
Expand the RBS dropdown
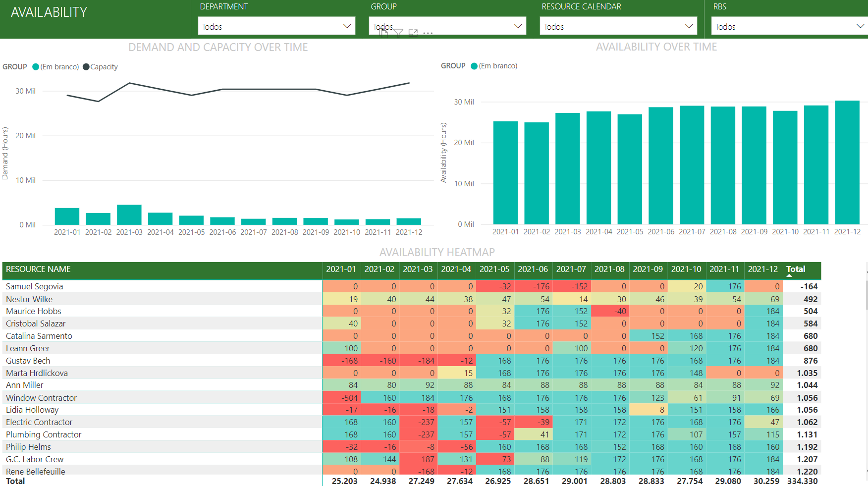point(790,26)
